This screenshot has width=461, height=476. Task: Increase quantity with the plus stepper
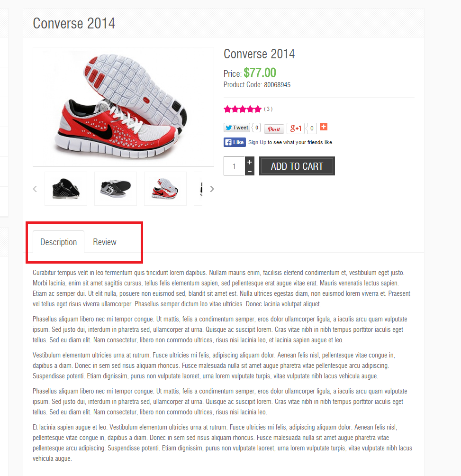250,162
